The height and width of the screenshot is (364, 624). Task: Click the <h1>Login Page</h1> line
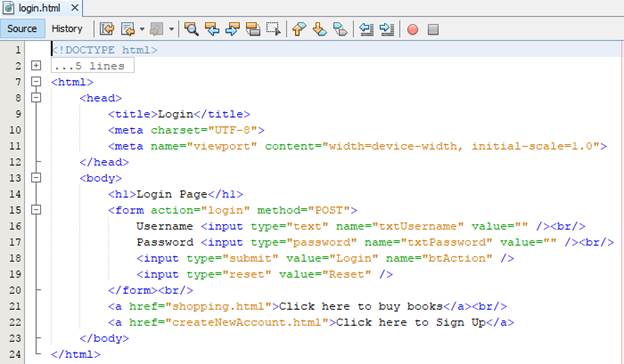point(175,194)
